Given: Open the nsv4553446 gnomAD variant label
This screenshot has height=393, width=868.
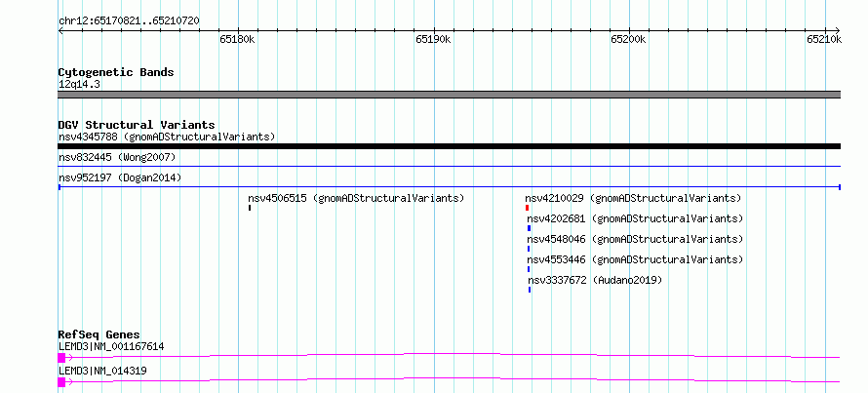Looking at the screenshot, I should click(635, 259).
